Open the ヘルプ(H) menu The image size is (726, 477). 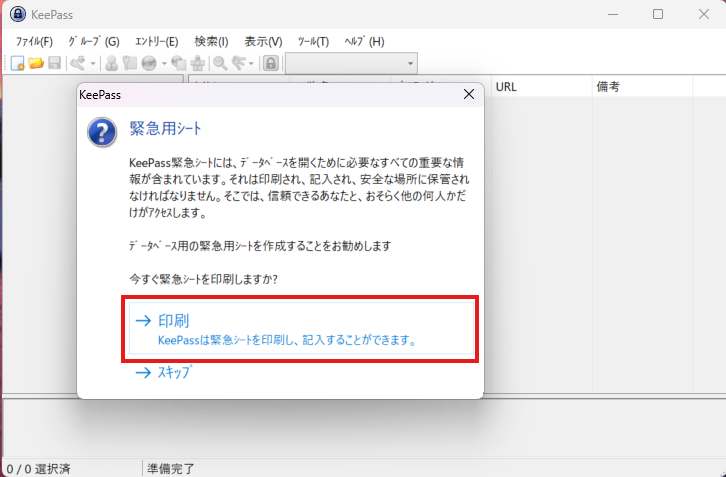364,42
